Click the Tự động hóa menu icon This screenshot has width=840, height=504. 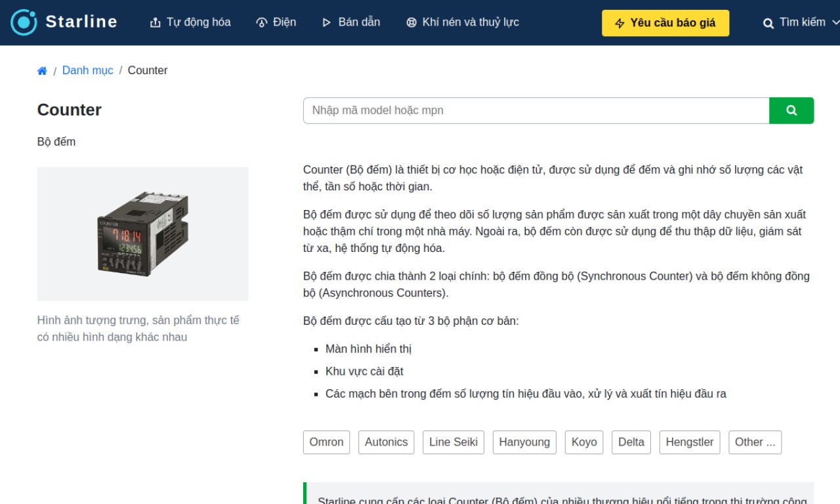coord(156,23)
